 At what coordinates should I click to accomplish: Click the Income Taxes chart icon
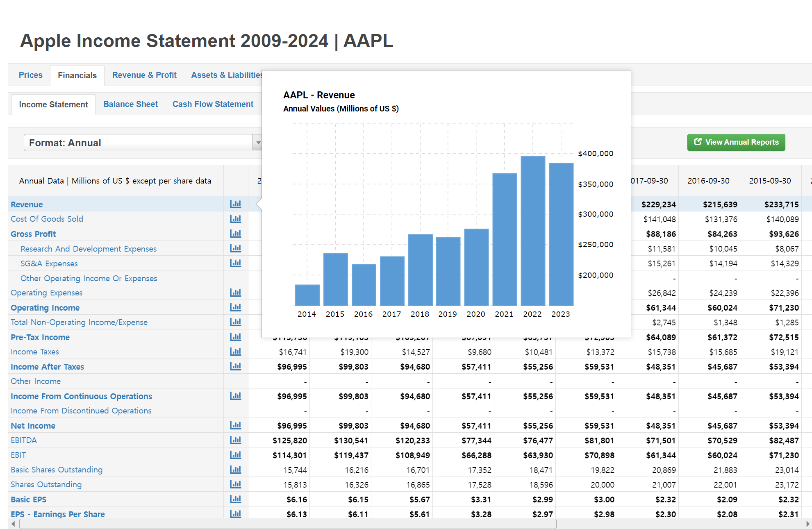point(235,352)
